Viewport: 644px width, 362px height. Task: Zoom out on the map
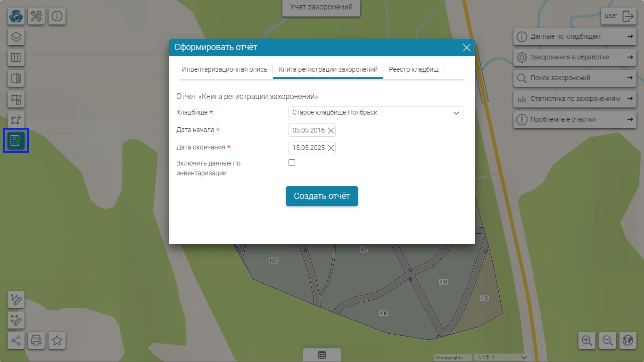tap(608, 340)
